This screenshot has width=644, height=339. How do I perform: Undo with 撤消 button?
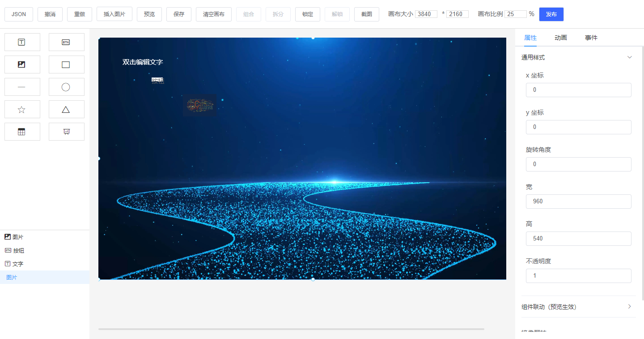(x=50, y=14)
